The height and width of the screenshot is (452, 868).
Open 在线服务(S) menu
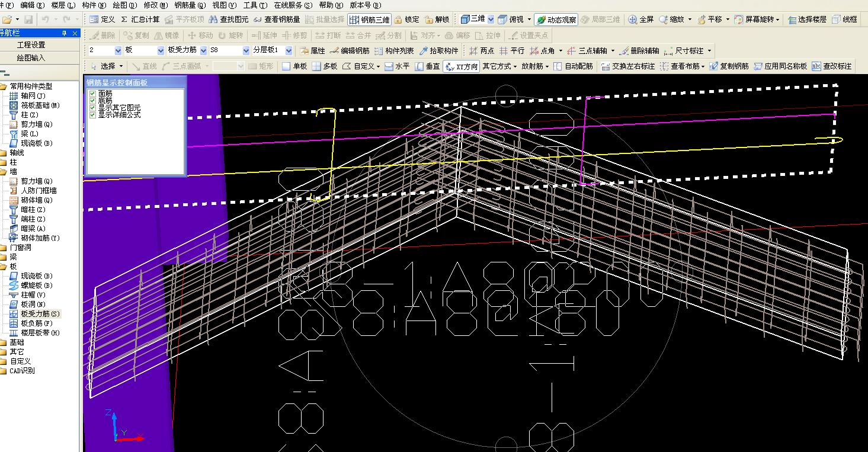[x=293, y=5]
